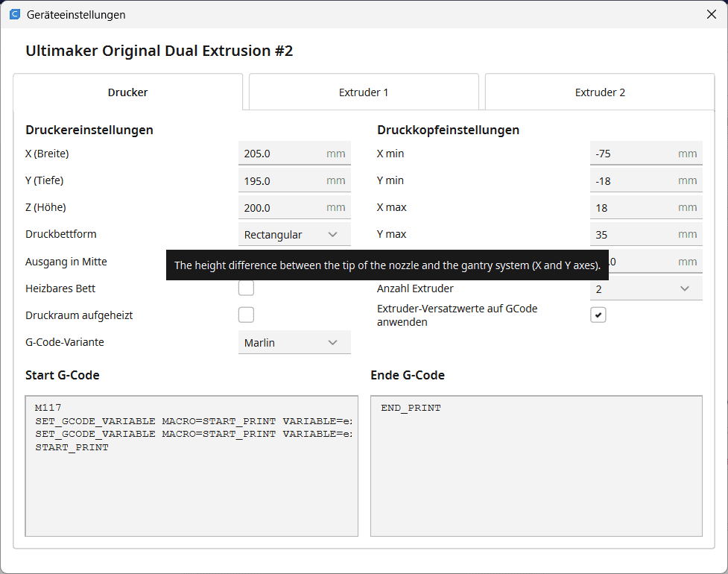
Task: Open the G-Code-Variante Marlin dropdown
Action: click(294, 342)
